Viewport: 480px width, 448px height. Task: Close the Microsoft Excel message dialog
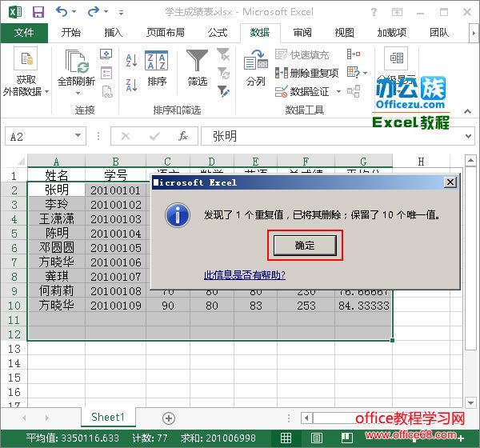(450, 182)
